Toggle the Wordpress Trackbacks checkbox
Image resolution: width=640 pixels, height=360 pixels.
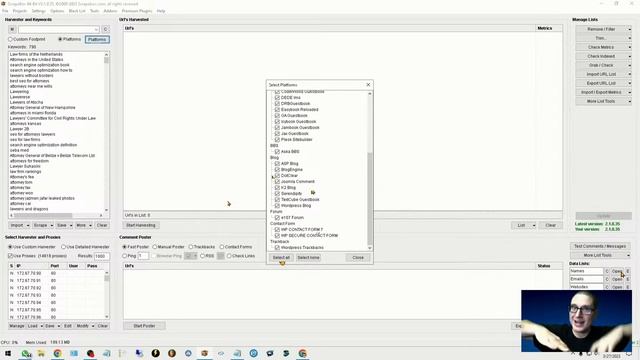pyautogui.click(x=278, y=247)
